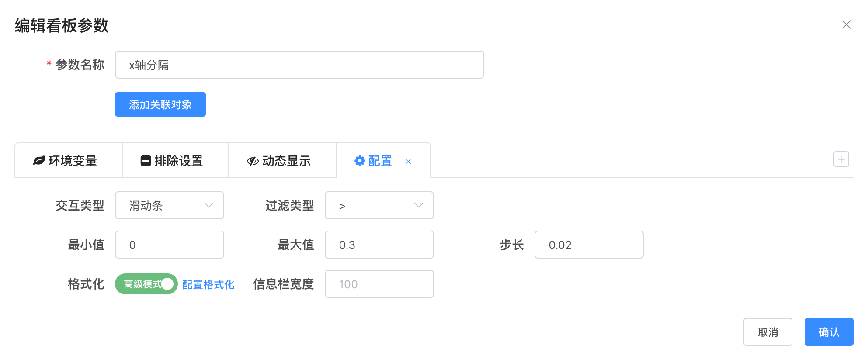Click the 配置格式化 link
Image resolution: width=868 pixels, height=352 pixels.
pos(208,285)
